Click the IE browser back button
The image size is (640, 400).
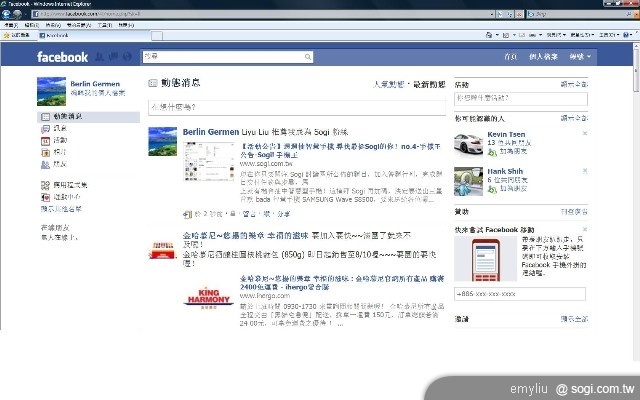pyautogui.click(x=9, y=14)
